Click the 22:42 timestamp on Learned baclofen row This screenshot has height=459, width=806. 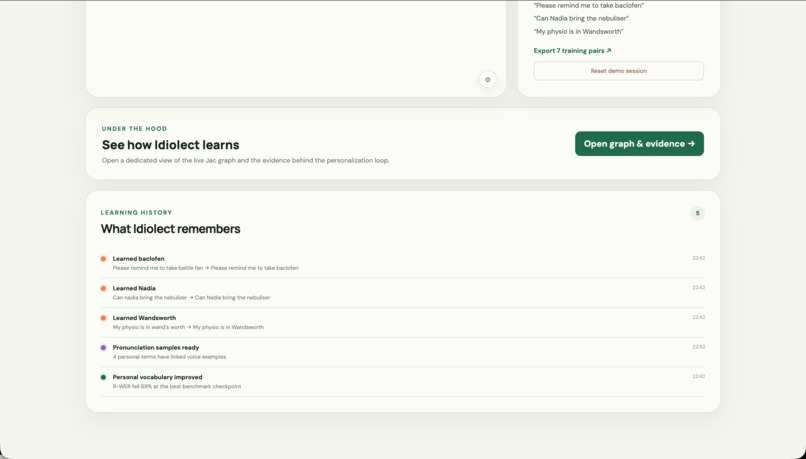699,259
